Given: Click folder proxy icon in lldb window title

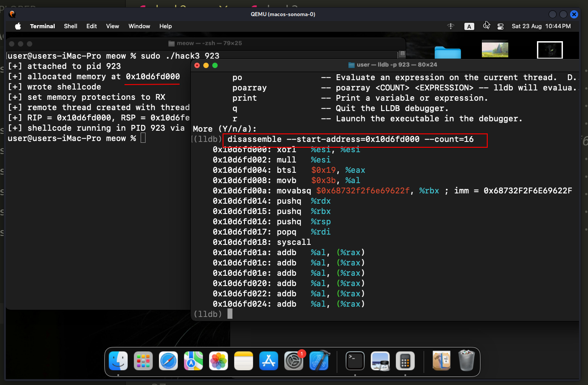Looking at the screenshot, I should click(352, 65).
